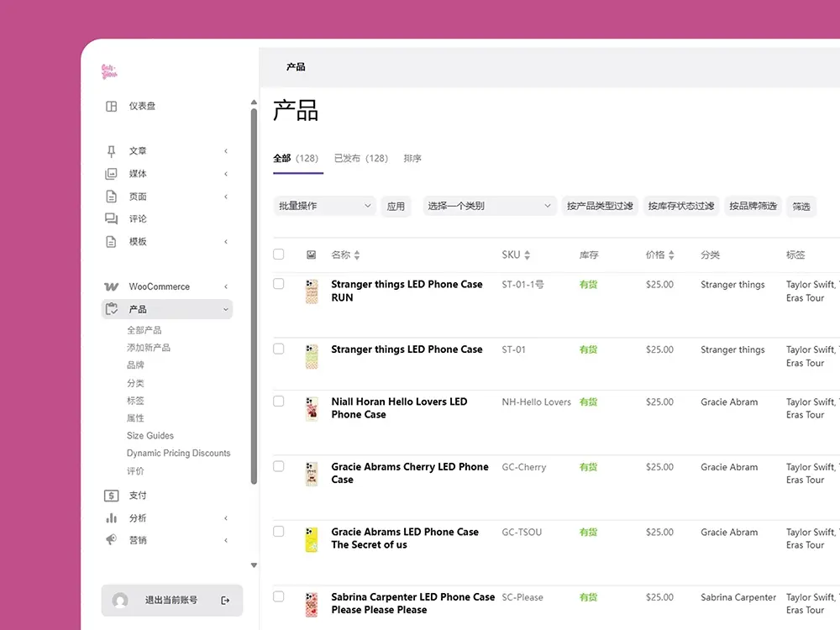The image size is (840, 630).
Task: Open the 排序 sorting tab
Action: (x=412, y=158)
